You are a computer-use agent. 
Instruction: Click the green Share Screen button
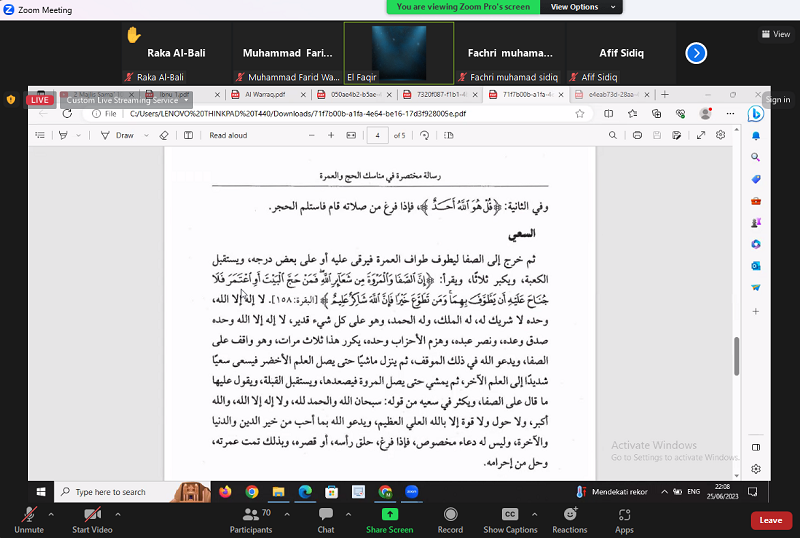click(x=390, y=520)
